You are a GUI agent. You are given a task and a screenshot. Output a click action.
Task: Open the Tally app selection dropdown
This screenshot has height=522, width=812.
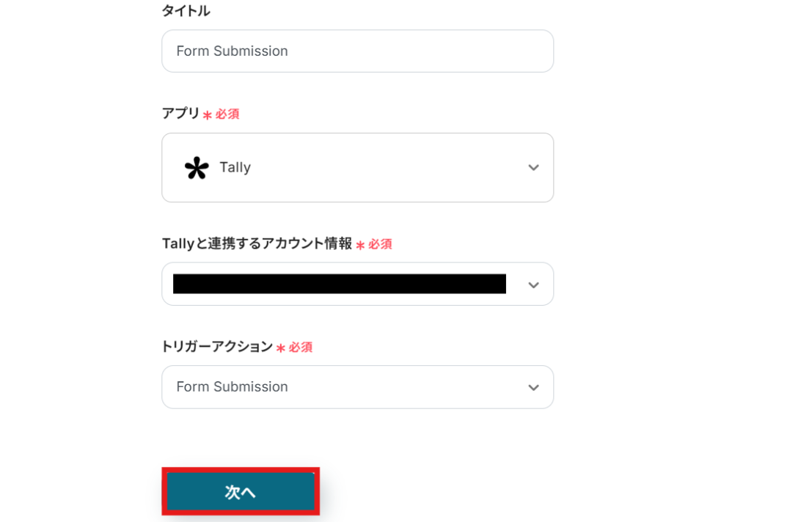click(357, 168)
